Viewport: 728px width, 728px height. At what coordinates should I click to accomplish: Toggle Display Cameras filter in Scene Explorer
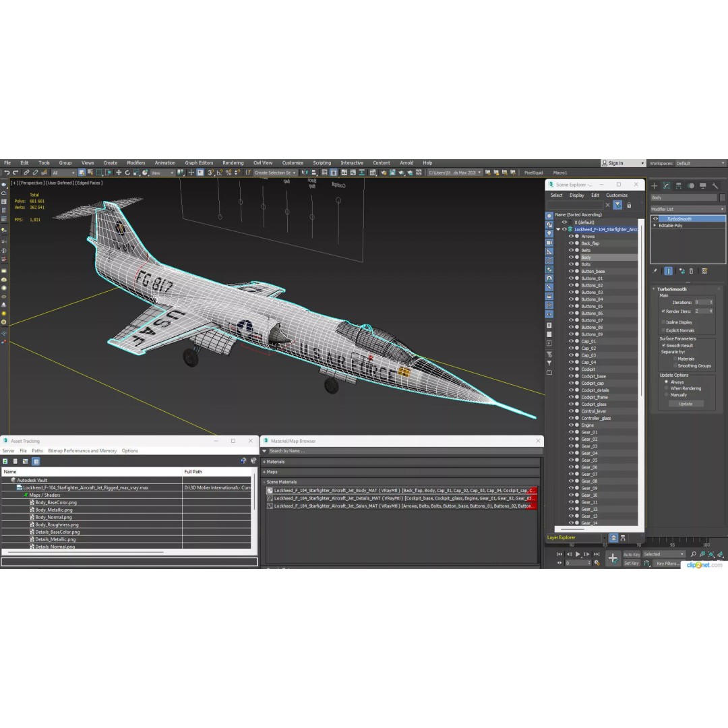549,243
